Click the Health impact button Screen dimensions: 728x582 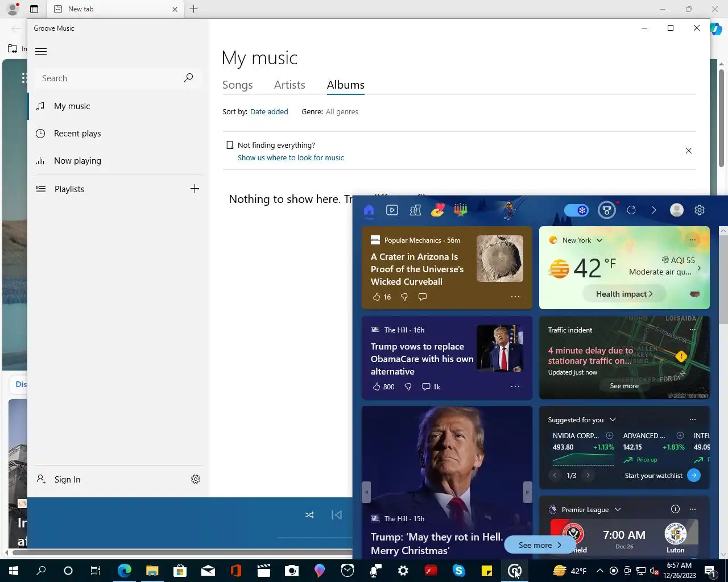pos(624,294)
